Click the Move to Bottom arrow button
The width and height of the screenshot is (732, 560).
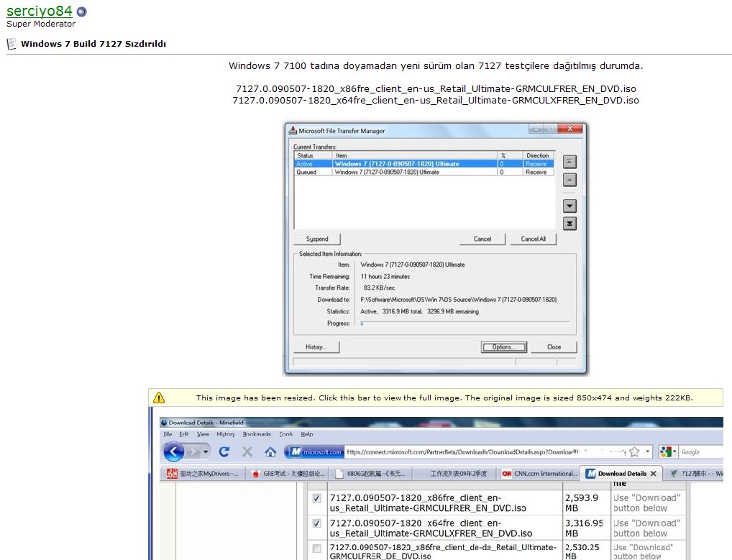569,224
